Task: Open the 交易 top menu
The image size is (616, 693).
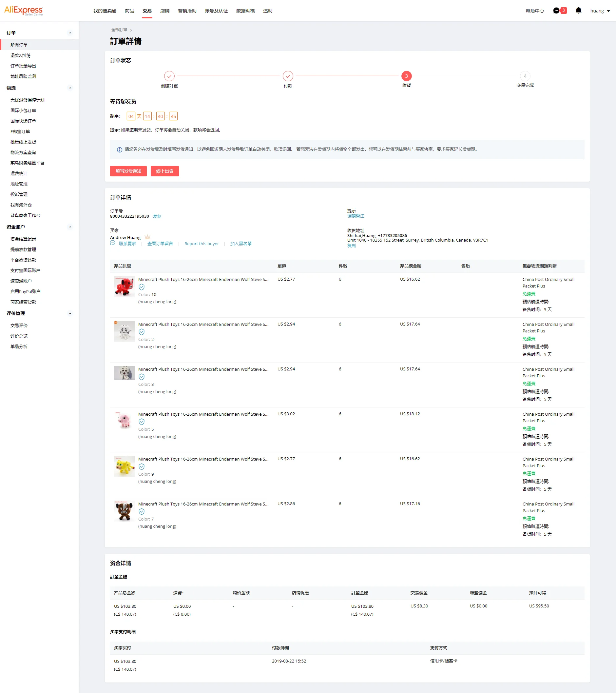Action: pyautogui.click(x=147, y=11)
